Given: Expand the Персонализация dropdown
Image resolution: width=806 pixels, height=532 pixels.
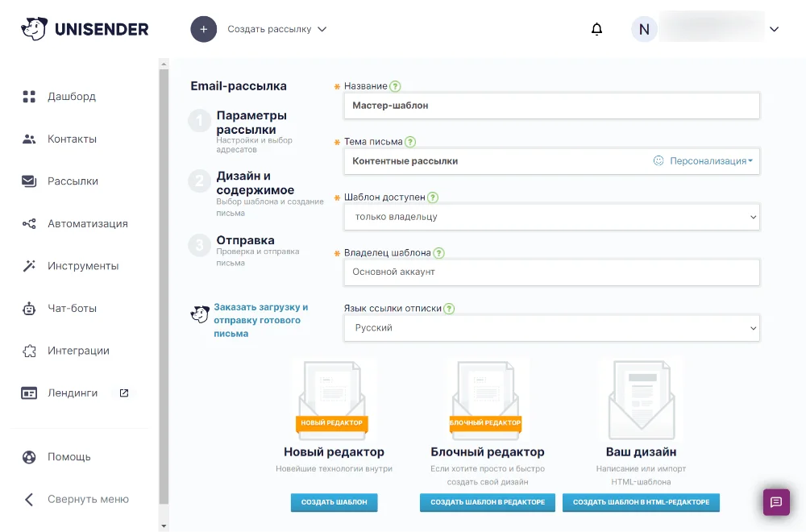Looking at the screenshot, I should (x=711, y=160).
